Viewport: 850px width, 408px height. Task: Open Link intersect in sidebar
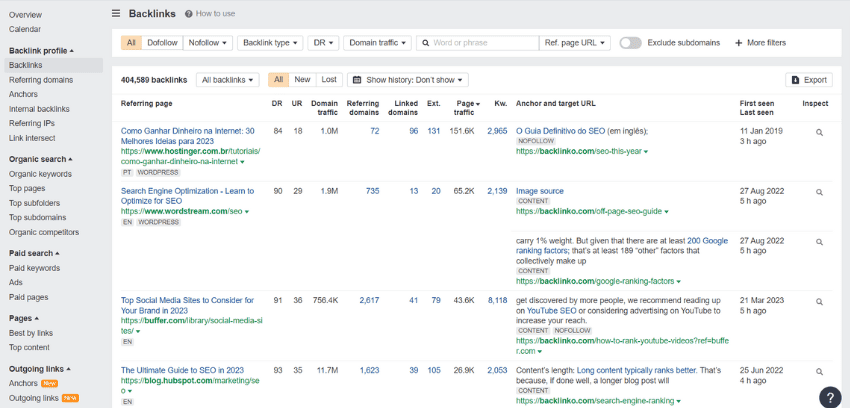coord(32,138)
